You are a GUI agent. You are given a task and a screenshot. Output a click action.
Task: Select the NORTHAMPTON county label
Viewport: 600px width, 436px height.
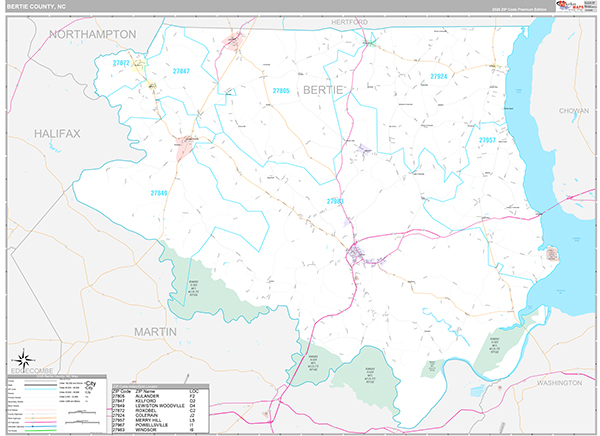[92, 34]
